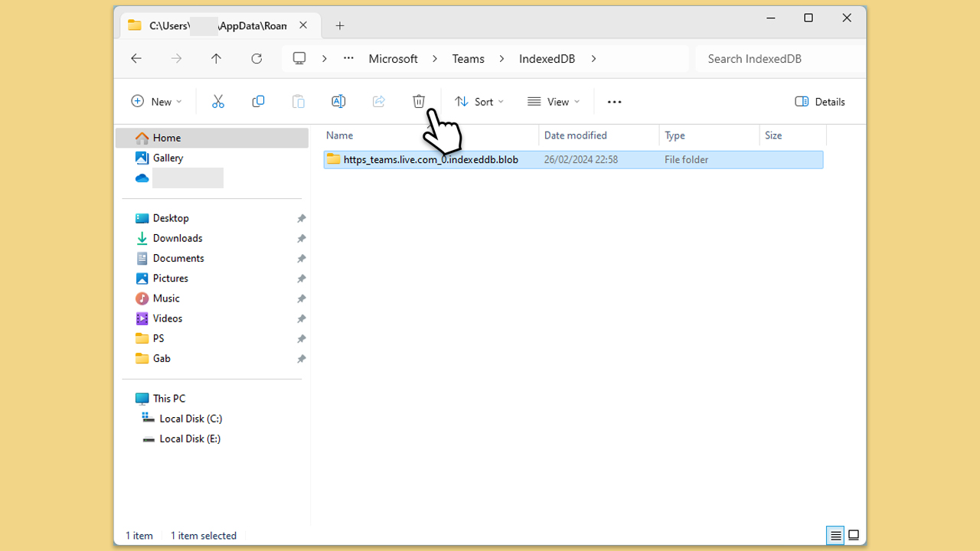Open the Sort dropdown menu
The image size is (980, 551).
[479, 102]
